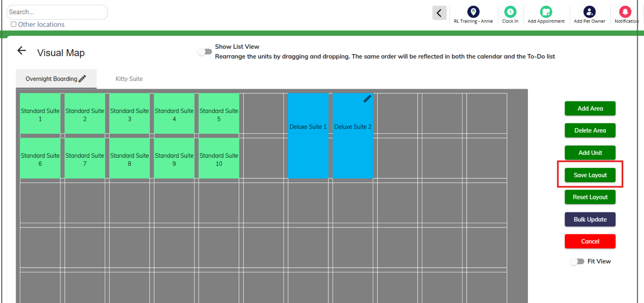Screen dimensions: 644x303
Task: Click the Add Pet Owner icon
Action: coord(589,12)
